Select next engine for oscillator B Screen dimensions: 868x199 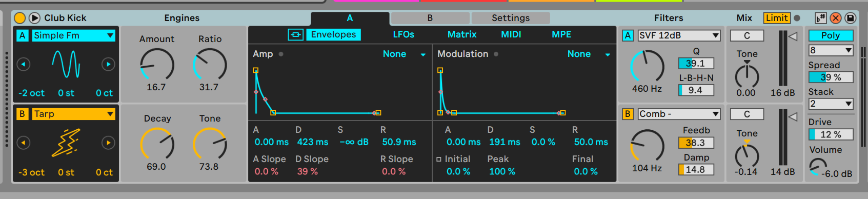pos(108,143)
